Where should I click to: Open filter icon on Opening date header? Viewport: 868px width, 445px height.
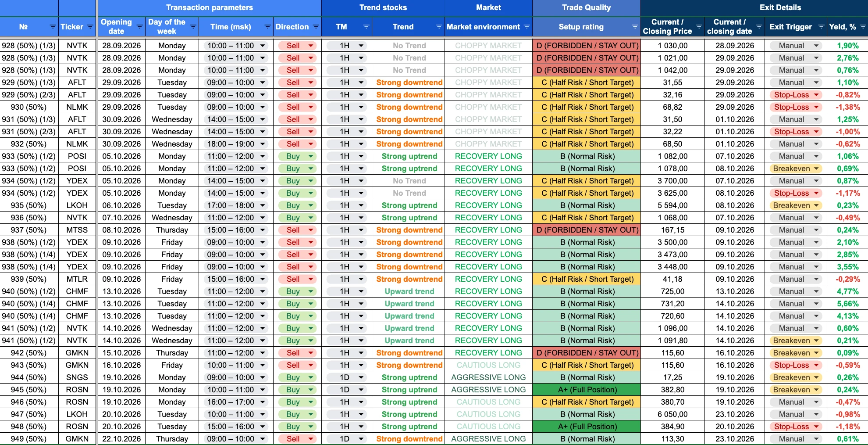[x=139, y=27]
